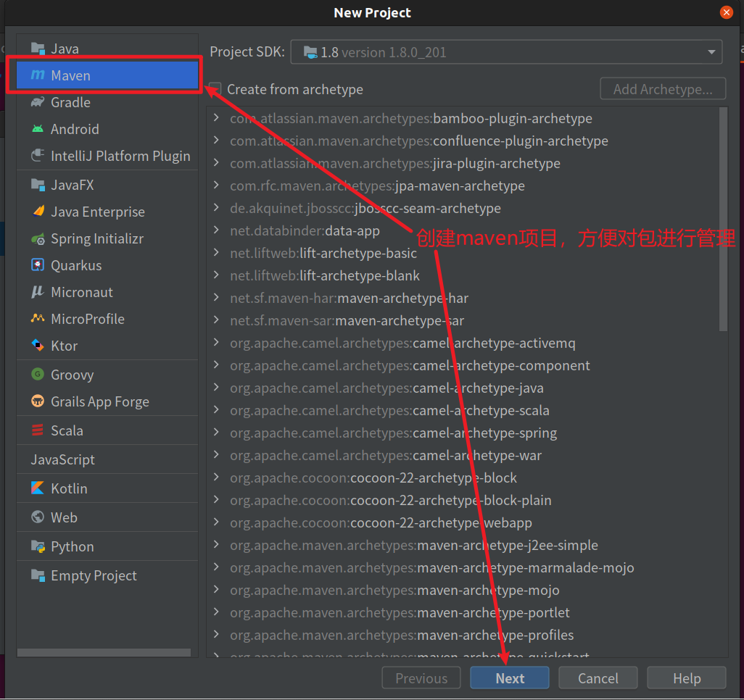
Task: Select maven-archetype-har row
Action: pyautogui.click(x=463, y=298)
